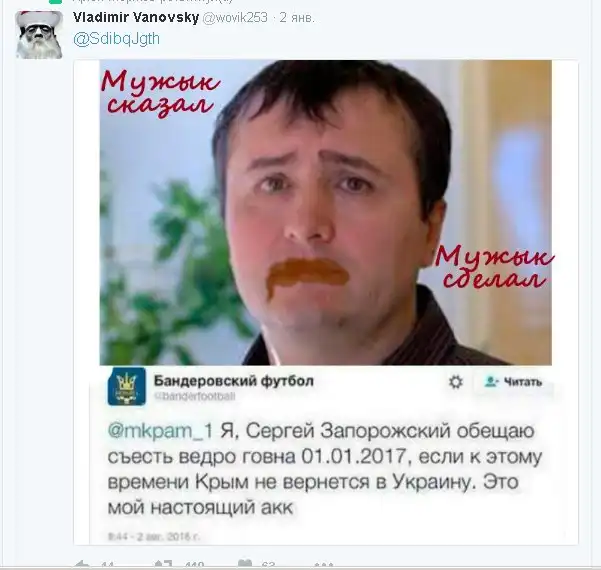Viewport: 601px width, 570px height.
Task: Open the @mkpam_1 mention
Action: [x=160, y=431]
